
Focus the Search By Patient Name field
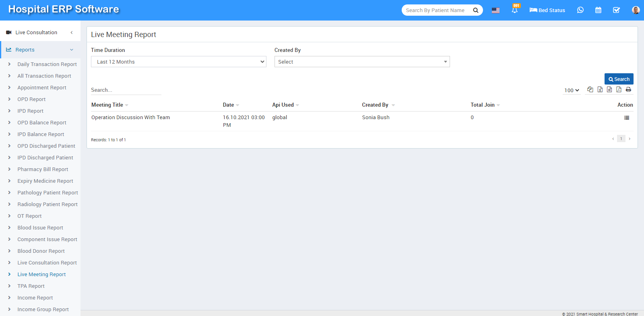(x=436, y=10)
